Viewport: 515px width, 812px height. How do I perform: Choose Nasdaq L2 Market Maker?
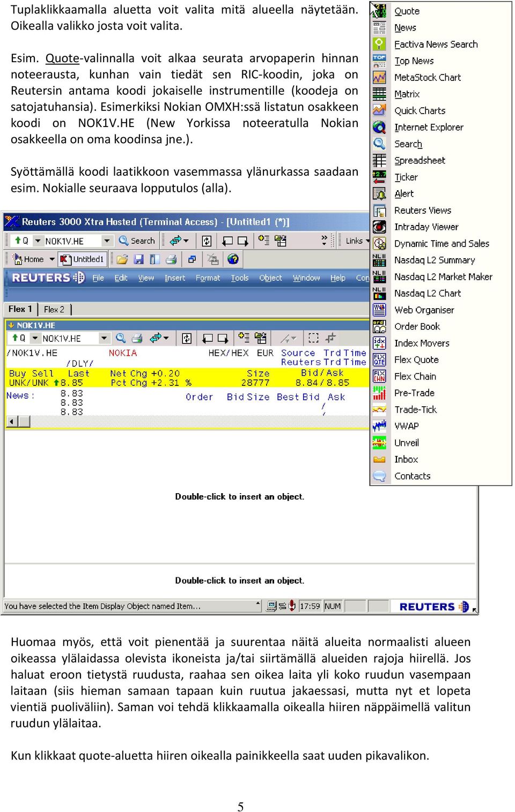click(x=443, y=277)
